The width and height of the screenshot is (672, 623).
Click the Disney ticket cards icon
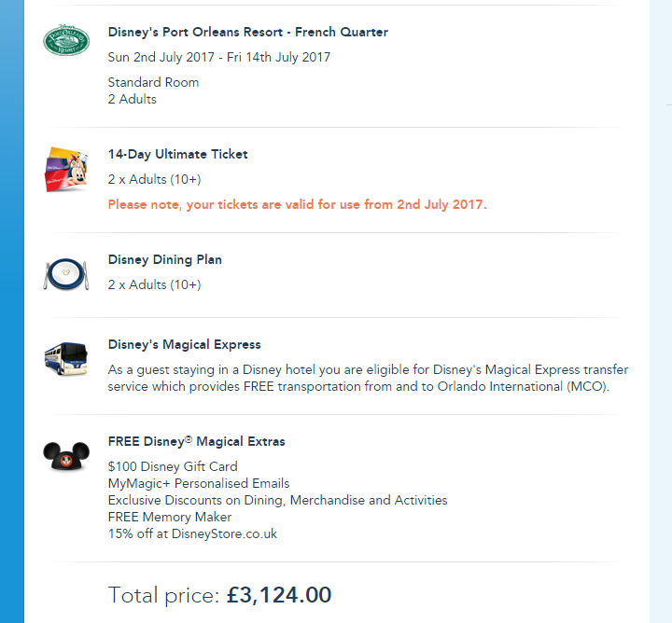65,169
